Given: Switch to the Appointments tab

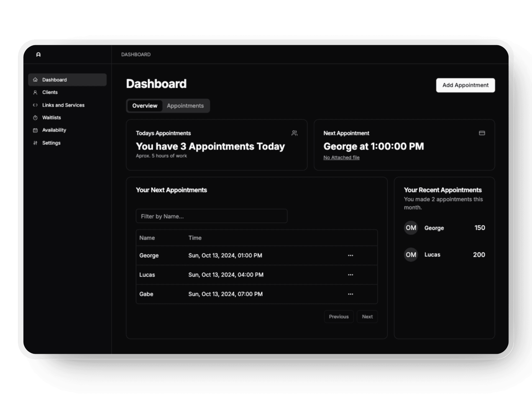Looking at the screenshot, I should pos(185,106).
